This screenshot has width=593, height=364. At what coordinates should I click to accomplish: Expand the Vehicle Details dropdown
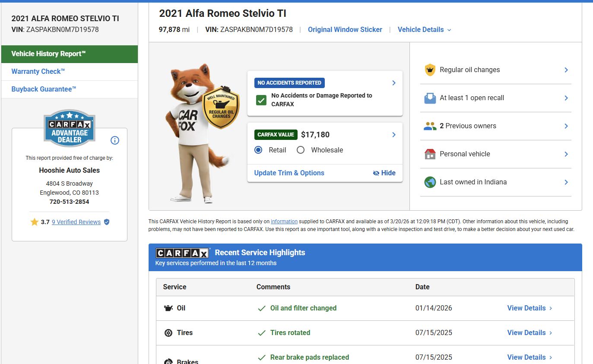pyautogui.click(x=424, y=30)
